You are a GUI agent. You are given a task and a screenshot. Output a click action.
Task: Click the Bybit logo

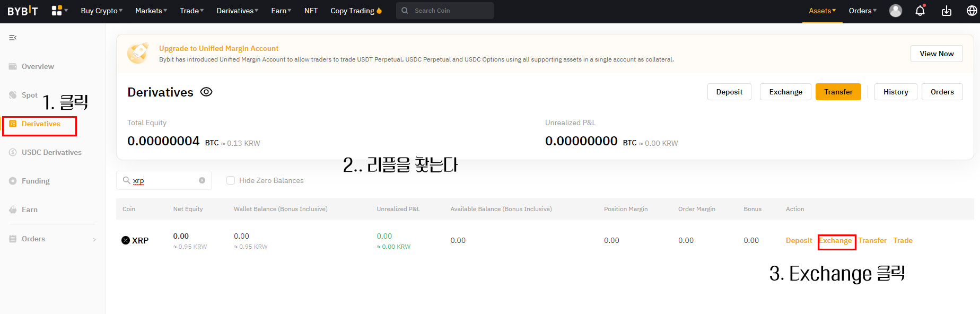coord(23,11)
